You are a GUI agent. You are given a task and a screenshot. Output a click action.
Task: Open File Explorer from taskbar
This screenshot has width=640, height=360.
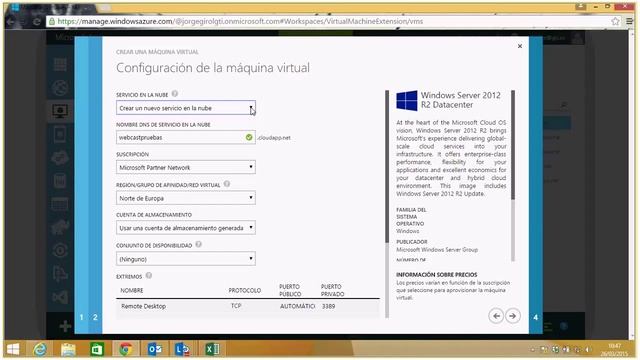68,349
